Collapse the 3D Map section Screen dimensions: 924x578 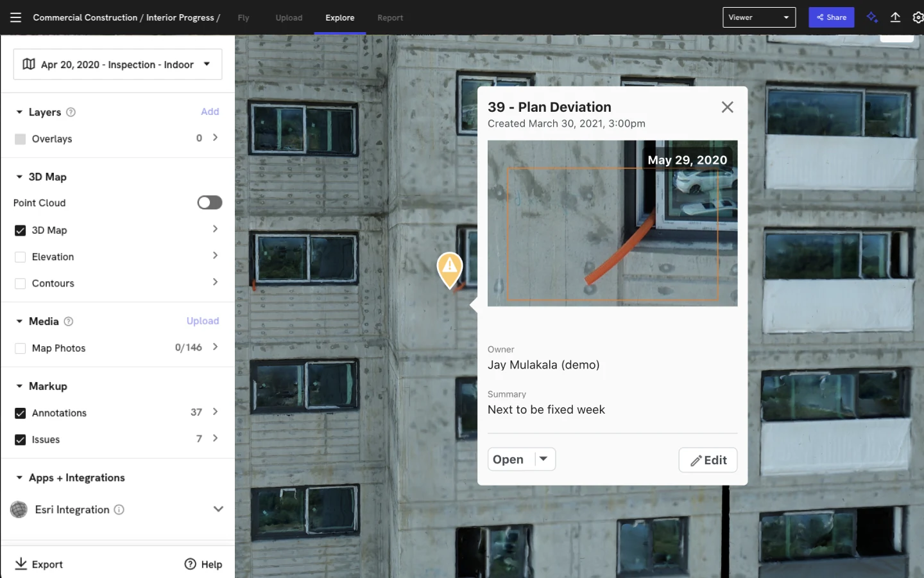coord(19,177)
